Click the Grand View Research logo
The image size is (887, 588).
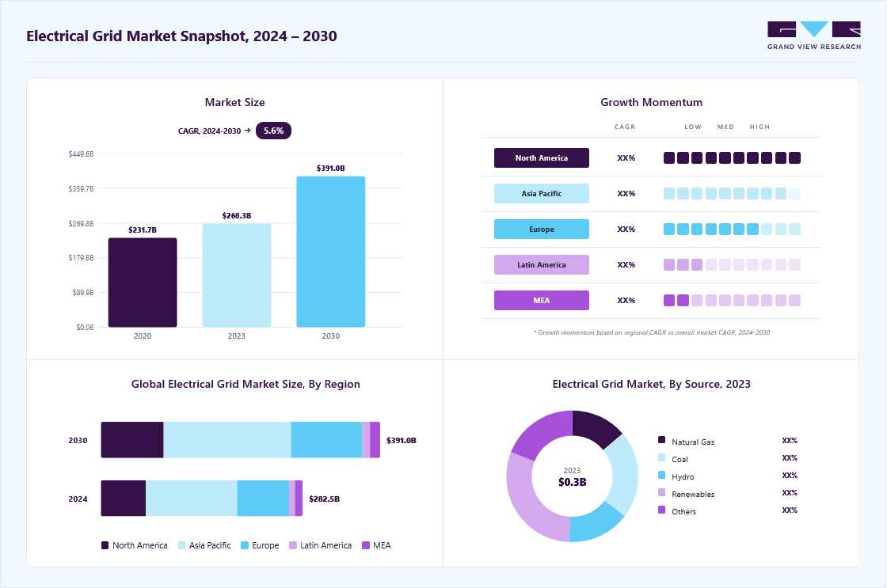[x=814, y=36]
